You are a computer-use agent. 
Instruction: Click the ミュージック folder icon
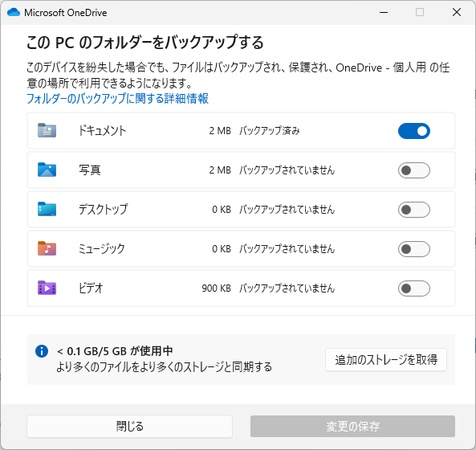pos(47,248)
